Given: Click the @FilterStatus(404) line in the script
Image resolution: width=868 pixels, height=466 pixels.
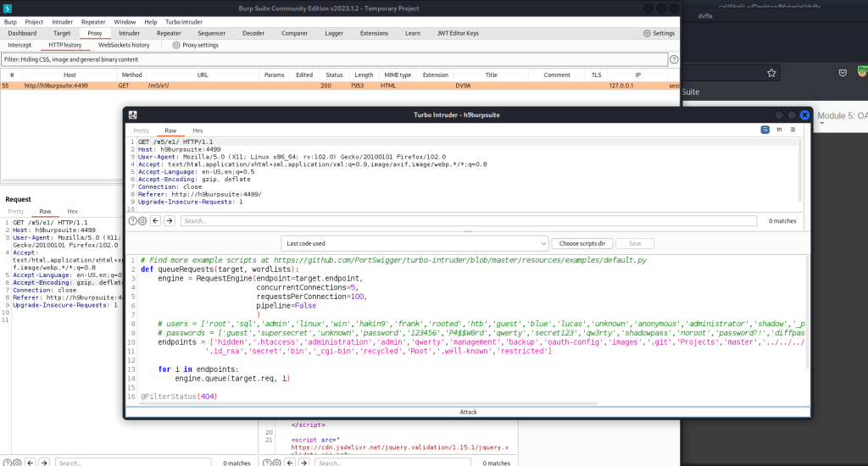Looking at the screenshot, I should (x=179, y=397).
